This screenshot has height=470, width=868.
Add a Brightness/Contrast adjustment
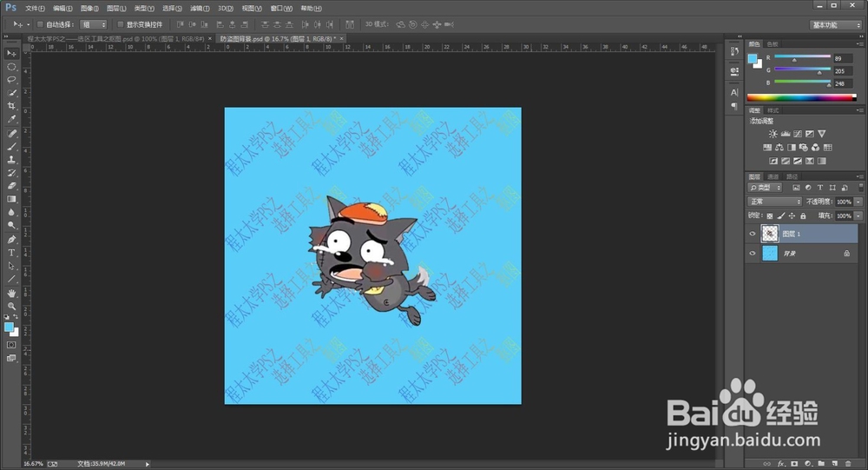click(x=773, y=134)
